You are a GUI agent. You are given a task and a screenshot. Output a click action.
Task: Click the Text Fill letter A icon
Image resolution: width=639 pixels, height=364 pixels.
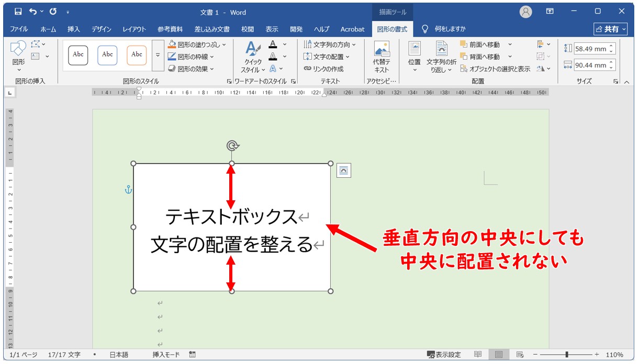click(273, 44)
